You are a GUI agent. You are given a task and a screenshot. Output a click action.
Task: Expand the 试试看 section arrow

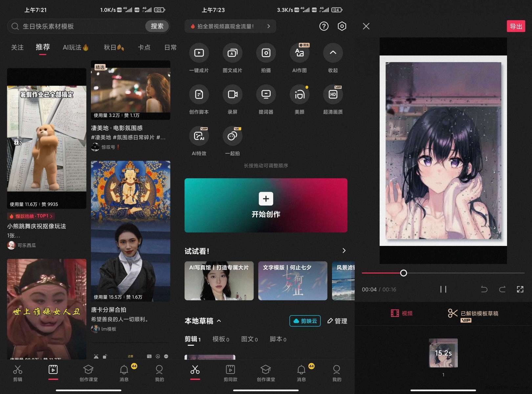point(344,251)
